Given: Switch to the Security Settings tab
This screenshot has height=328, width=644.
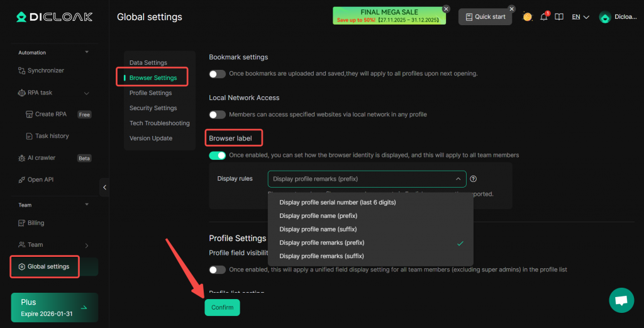Looking at the screenshot, I should [153, 108].
